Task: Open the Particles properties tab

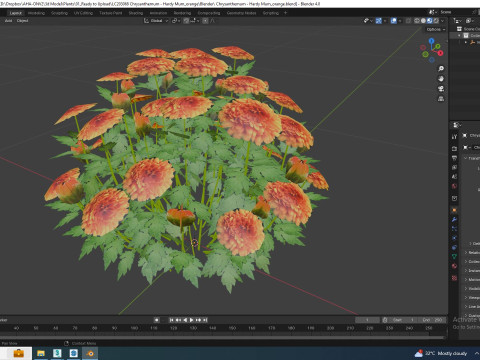Action: coord(454,229)
